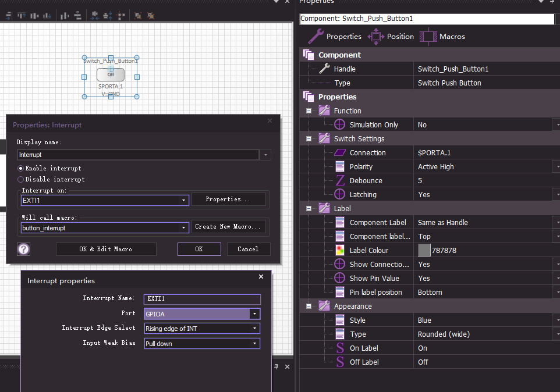Click the Switch_Push_Button1 handle value
Image resolution: width=560 pixels, height=392 pixels.
453,69
